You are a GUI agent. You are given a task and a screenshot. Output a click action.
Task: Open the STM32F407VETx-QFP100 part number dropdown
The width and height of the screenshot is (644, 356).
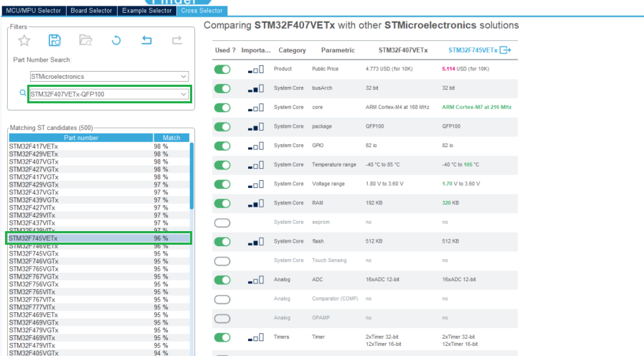click(109, 94)
